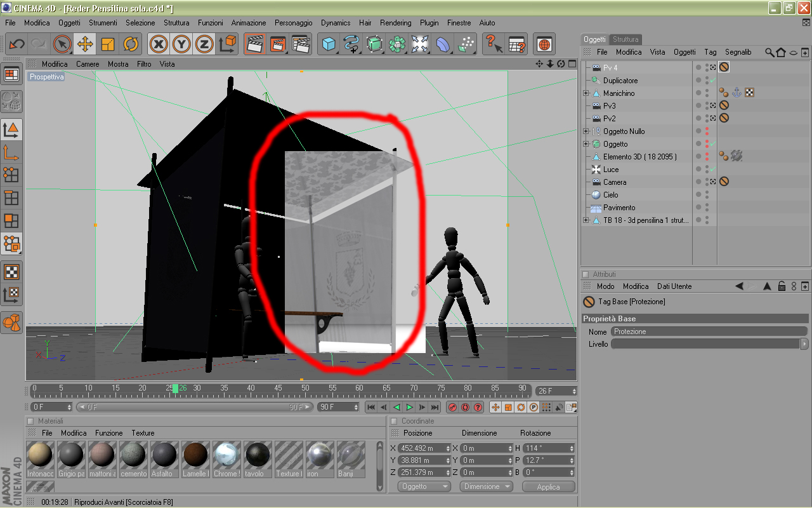Toggle the green enabled checkmark on Oggetto row
The width and height of the screenshot is (812, 508).
tap(713, 144)
